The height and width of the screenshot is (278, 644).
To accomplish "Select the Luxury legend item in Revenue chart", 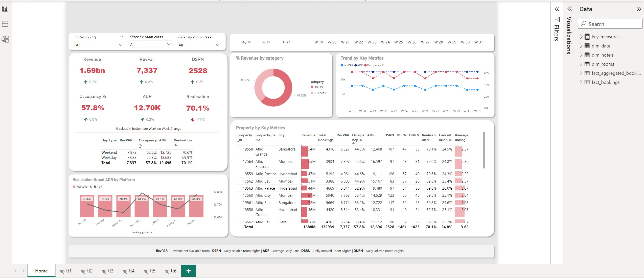I will pyautogui.click(x=318, y=87).
